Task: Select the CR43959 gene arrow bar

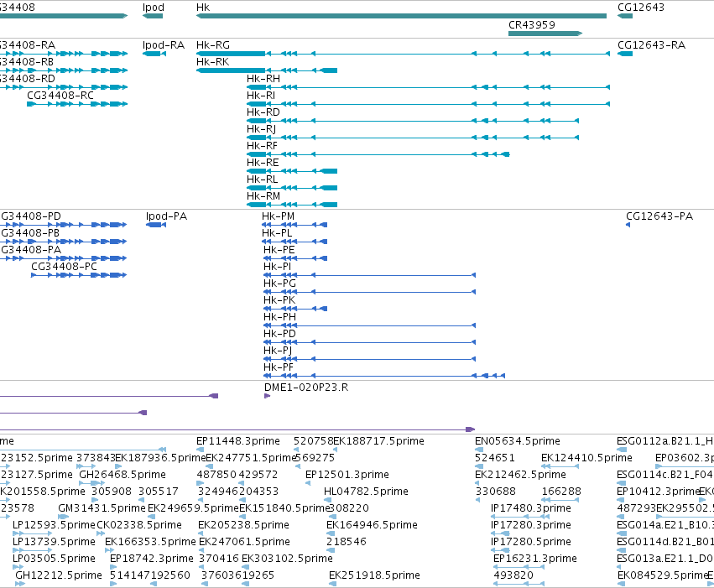Action: click(545, 34)
